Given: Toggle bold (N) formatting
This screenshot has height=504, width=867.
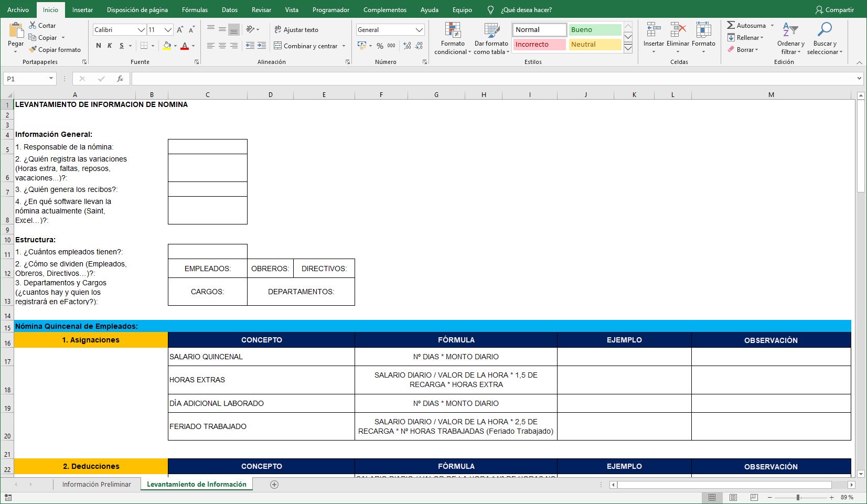Looking at the screenshot, I should pos(98,46).
